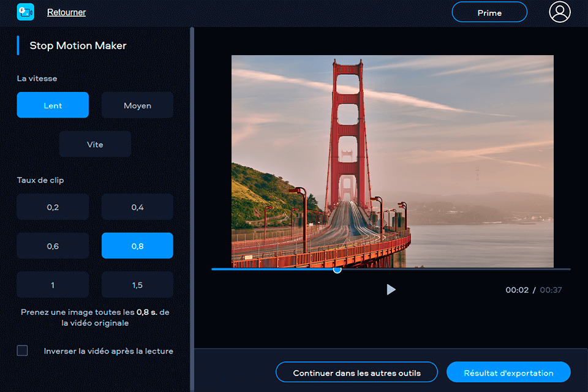This screenshot has width=588, height=392.
Task: Click the Golden Gate bridge video preview
Action: click(392, 162)
